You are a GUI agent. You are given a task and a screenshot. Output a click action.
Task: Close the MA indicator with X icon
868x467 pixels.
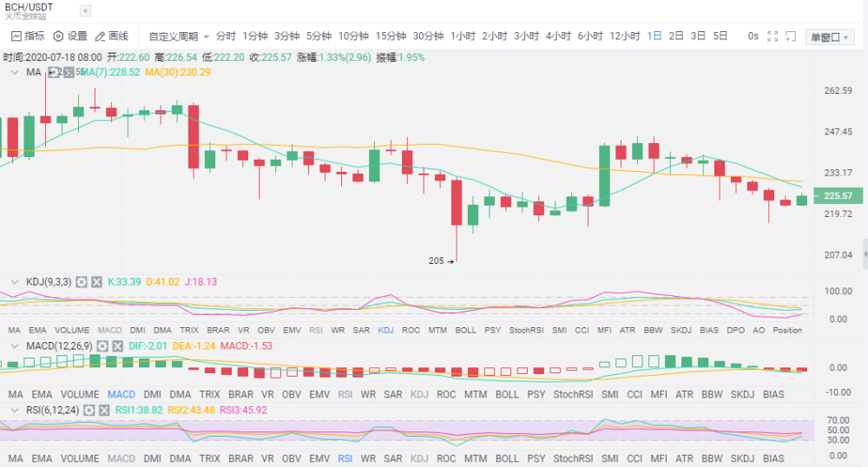[69, 73]
